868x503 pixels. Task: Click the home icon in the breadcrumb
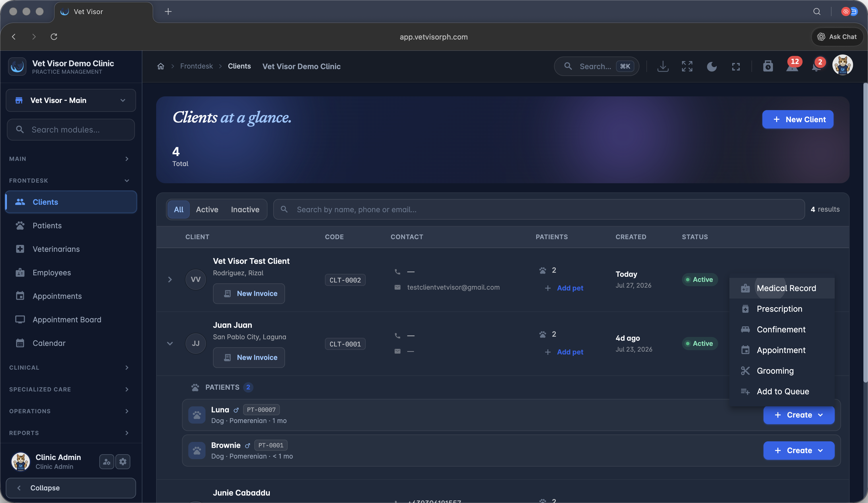[160, 66]
